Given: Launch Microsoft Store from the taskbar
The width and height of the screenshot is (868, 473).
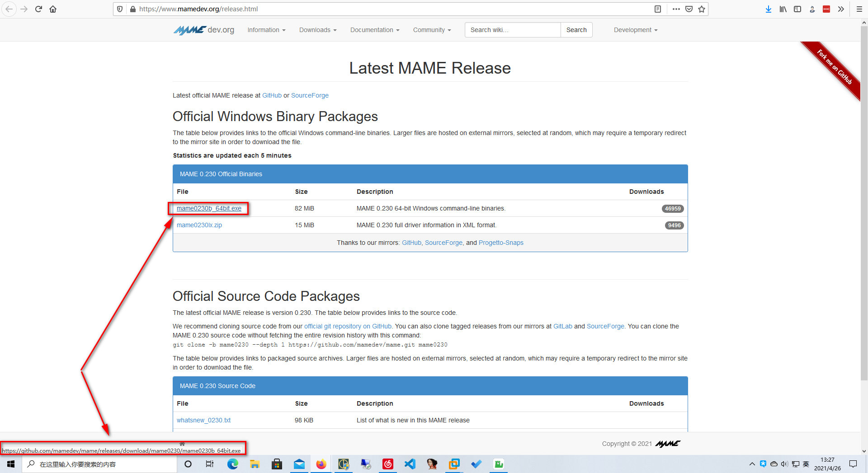Looking at the screenshot, I should tap(277, 464).
